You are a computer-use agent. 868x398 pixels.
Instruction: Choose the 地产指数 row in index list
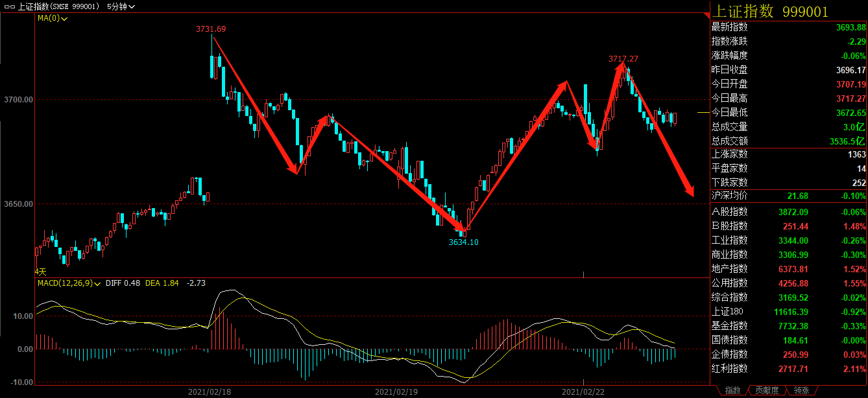pyautogui.click(x=788, y=269)
